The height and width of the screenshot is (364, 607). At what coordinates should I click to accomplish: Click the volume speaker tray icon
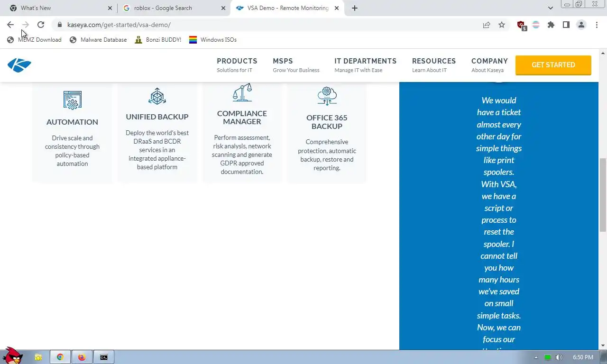coord(559,357)
